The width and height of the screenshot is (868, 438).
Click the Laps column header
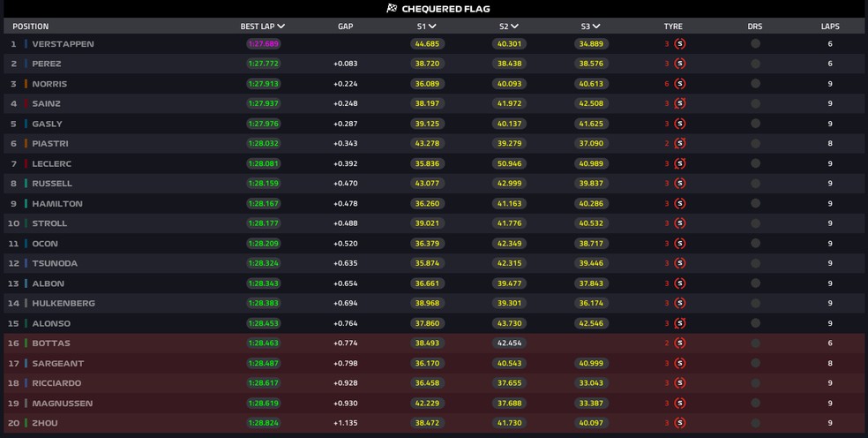[830, 26]
